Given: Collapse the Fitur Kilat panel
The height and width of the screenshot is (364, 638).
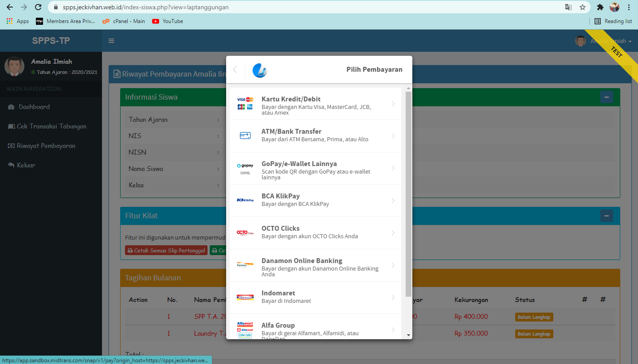Looking at the screenshot, I should click(606, 216).
